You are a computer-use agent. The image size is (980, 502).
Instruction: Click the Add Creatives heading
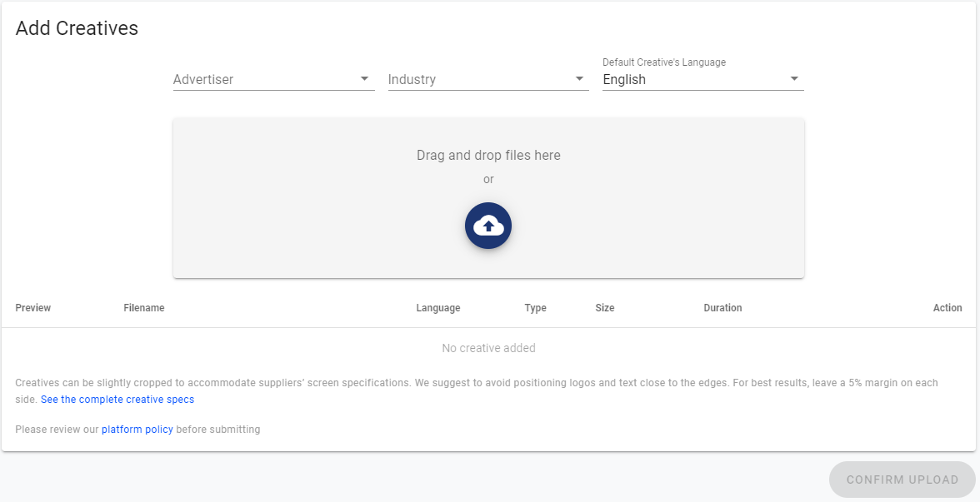click(77, 28)
